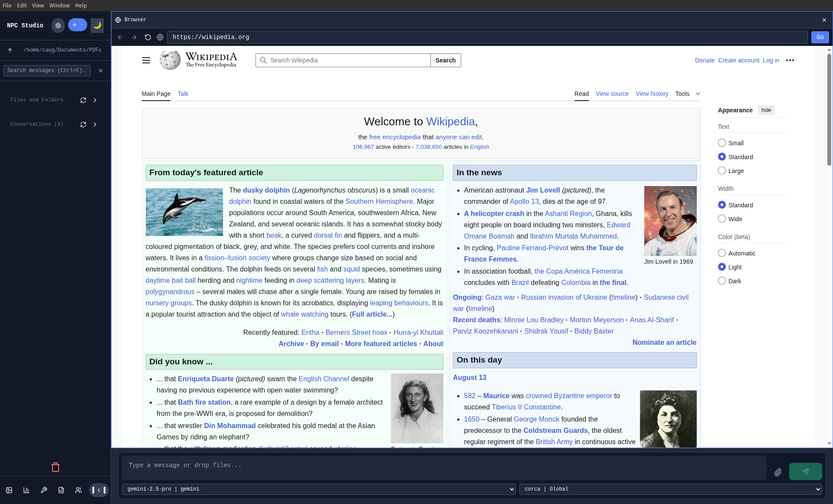833x504 pixels.
Task: Click the bar chart dashboard icon
Action: pyautogui.click(x=26, y=490)
